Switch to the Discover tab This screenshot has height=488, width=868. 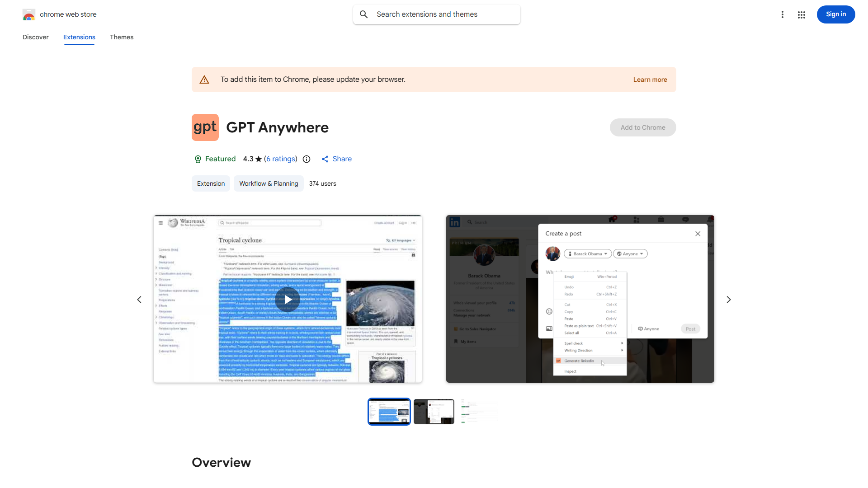click(x=35, y=37)
